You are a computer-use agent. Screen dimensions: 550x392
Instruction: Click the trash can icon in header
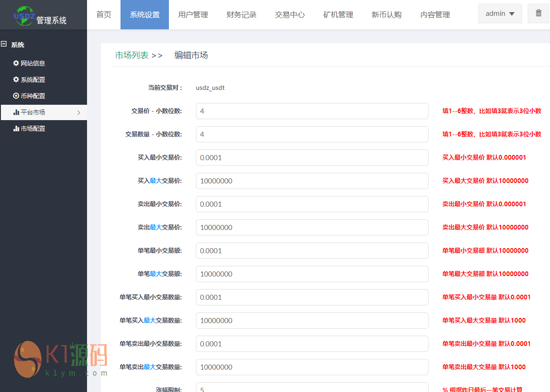538,14
